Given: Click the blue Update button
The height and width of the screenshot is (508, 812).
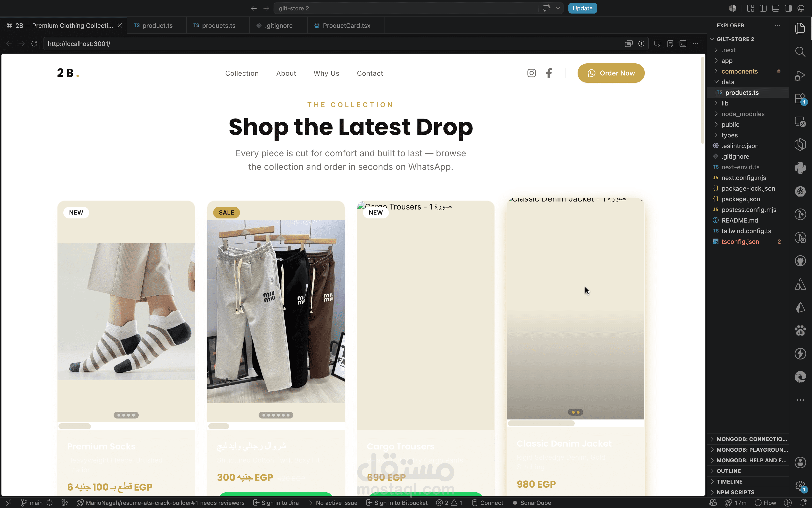Looking at the screenshot, I should 582,8.
